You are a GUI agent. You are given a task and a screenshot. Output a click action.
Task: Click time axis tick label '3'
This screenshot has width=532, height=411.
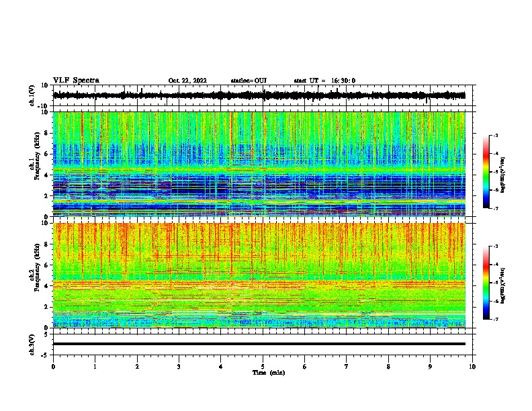[179, 367]
